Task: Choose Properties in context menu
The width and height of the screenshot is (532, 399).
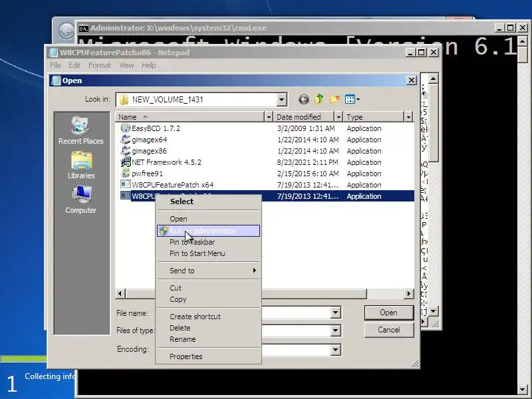Action: click(208, 356)
